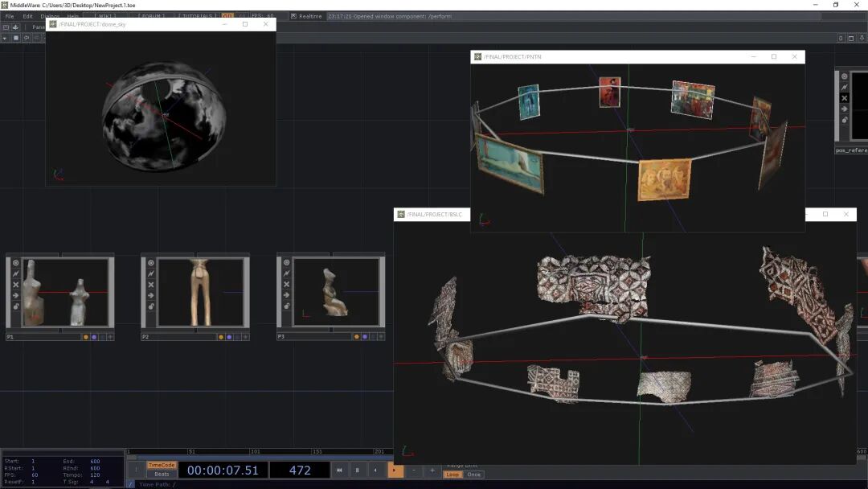Click the purple dot on node P1
The height and width of the screenshot is (489, 868).
(x=94, y=337)
